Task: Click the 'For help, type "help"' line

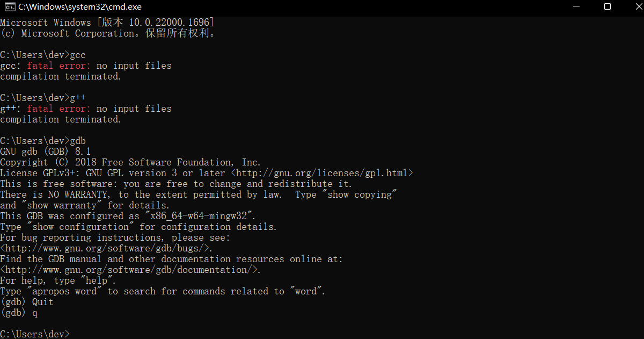Action: 58,280
